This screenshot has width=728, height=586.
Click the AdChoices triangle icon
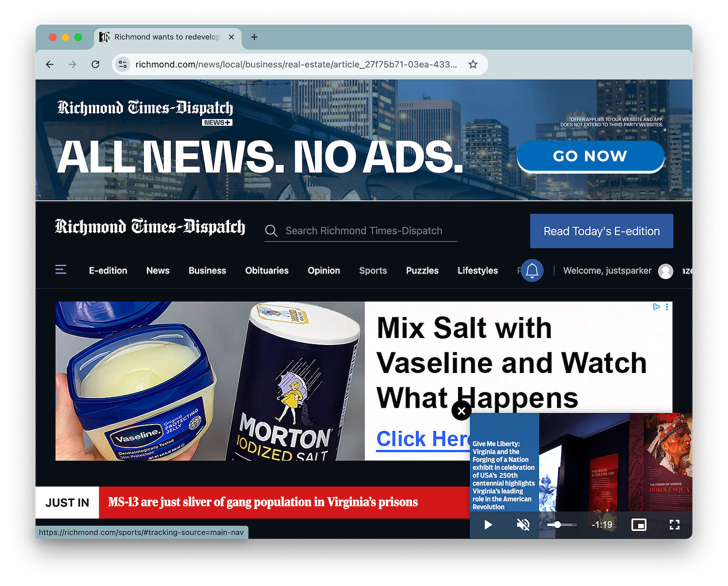[x=656, y=307]
